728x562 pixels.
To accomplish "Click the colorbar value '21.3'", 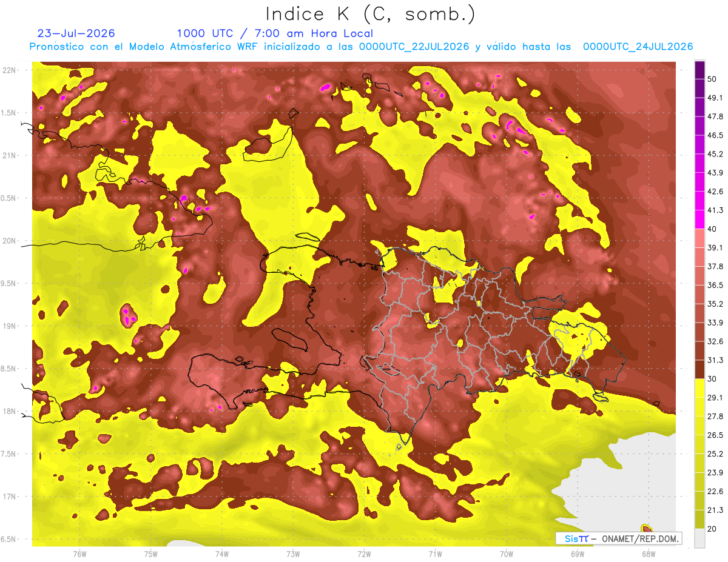I will pos(715,511).
